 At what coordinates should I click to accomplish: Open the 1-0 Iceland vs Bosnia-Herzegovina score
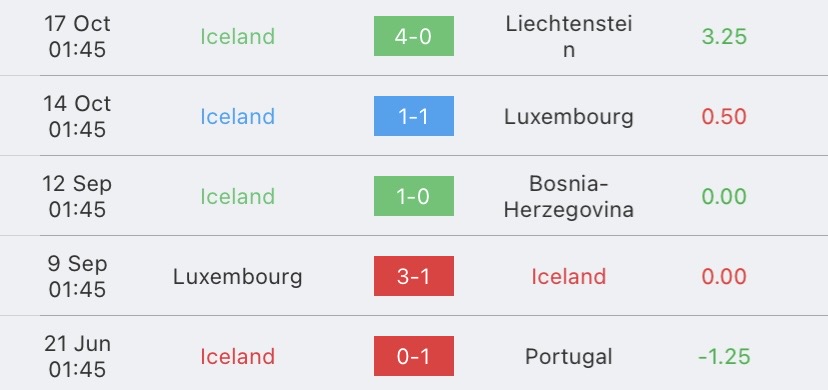413,196
